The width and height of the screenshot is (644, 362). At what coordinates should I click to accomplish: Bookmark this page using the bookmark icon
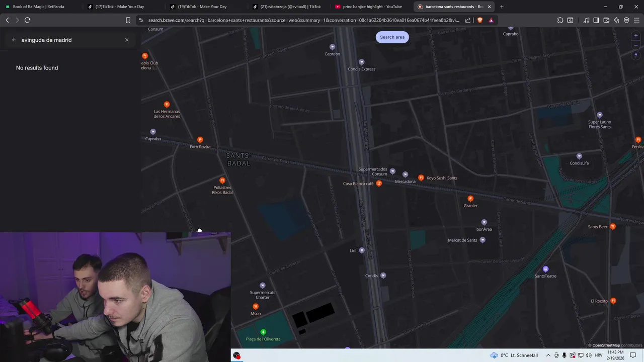click(128, 20)
